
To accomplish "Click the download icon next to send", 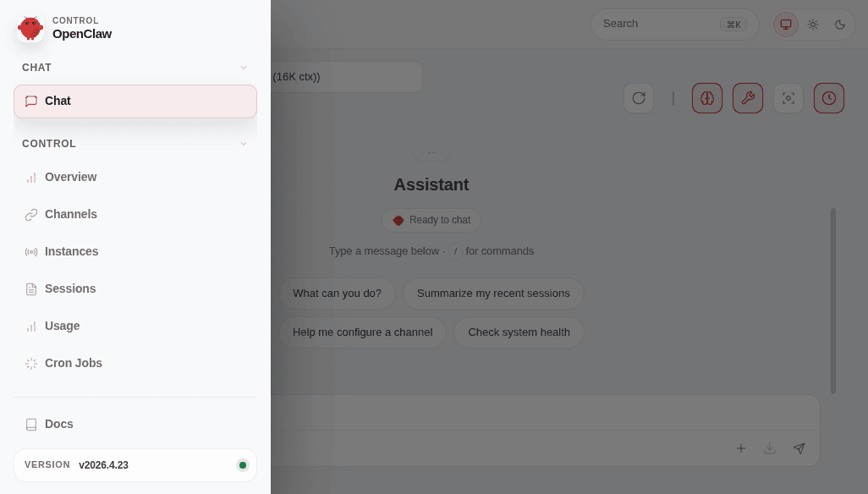I will 770,448.
